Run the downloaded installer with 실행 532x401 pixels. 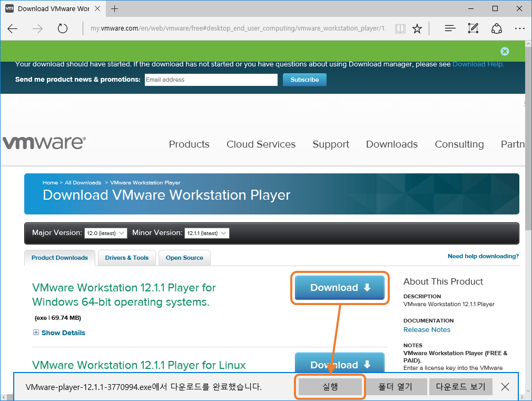(x=330, y=386)
